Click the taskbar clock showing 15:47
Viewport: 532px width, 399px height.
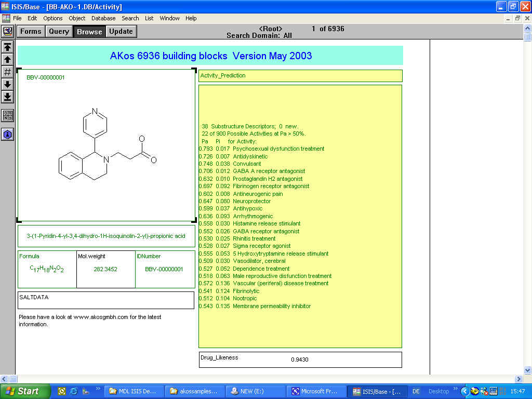[x=518, y=392]
